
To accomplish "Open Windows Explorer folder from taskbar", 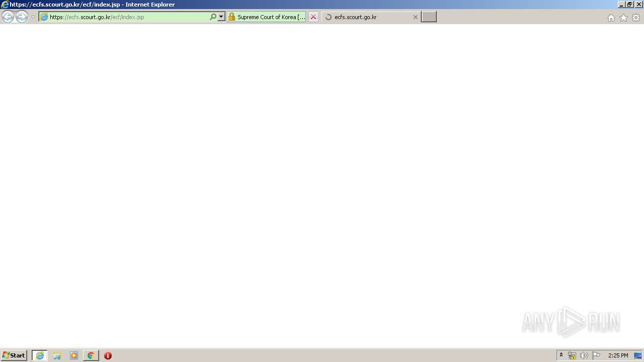I will click(57, 355).
